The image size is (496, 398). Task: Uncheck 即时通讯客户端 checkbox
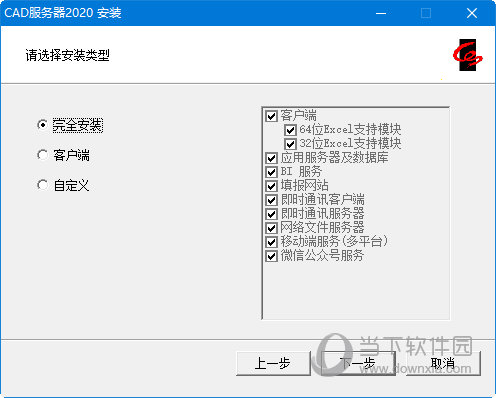pyautogui.click(x=272, y=200)
